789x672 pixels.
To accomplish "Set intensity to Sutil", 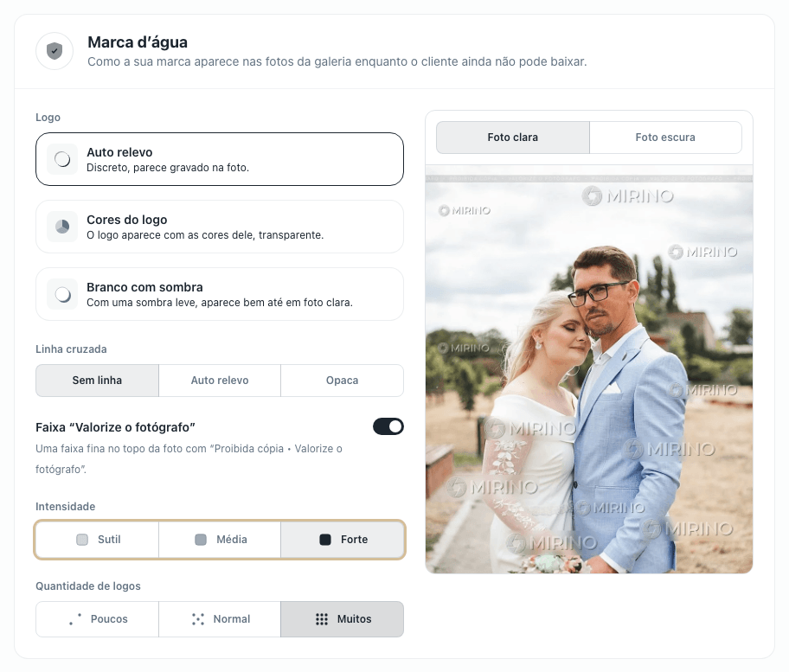I will 97,540.
